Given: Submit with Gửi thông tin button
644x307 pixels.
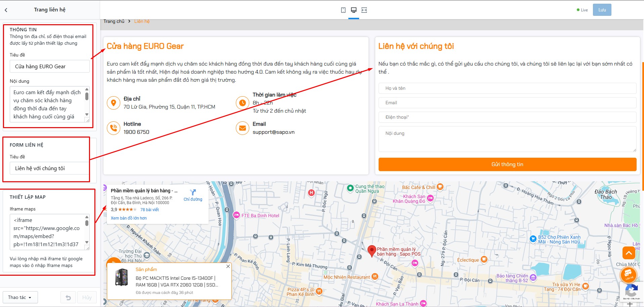Looking at the screenshot, I should click(x=507, y=164).
